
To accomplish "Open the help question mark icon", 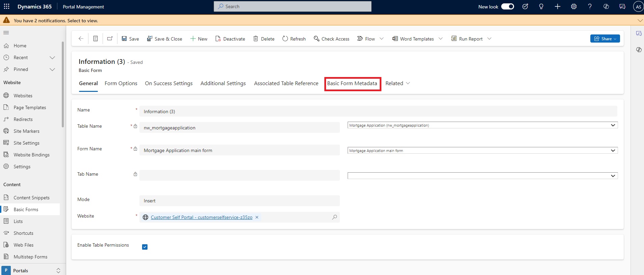I will tap(590, 6).
